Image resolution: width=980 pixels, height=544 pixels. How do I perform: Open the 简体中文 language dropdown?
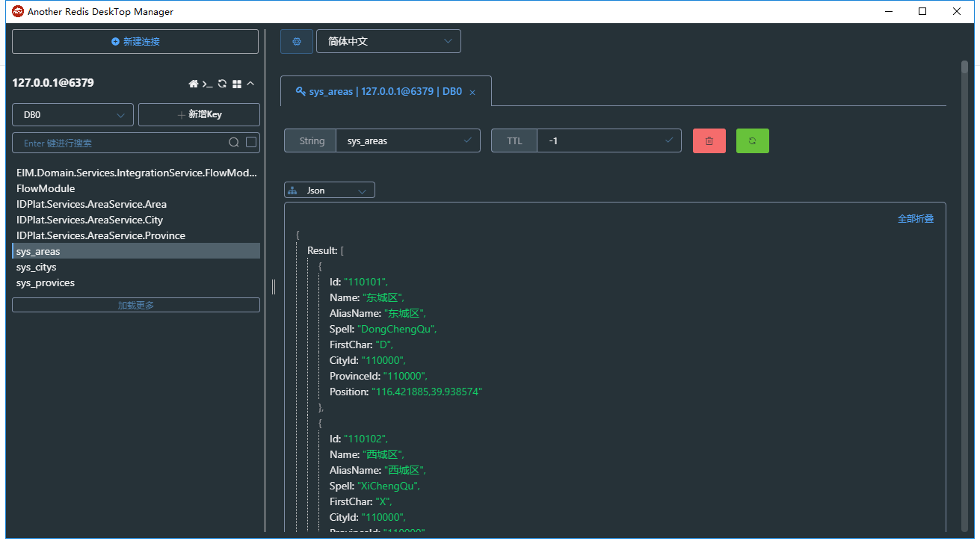[x=389, y=41]
